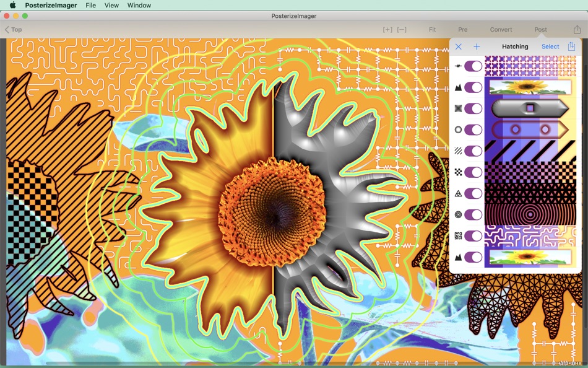Zoom in with the [+] button
This screenshot has height=368, width=588.
pyautogui.click(x=387, y=29)
